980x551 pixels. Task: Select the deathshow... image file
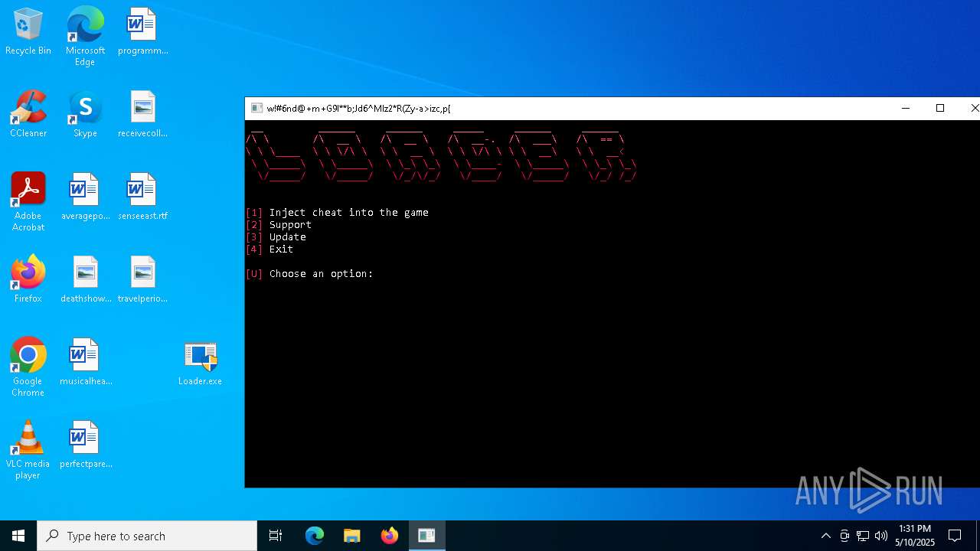(85, 280)
